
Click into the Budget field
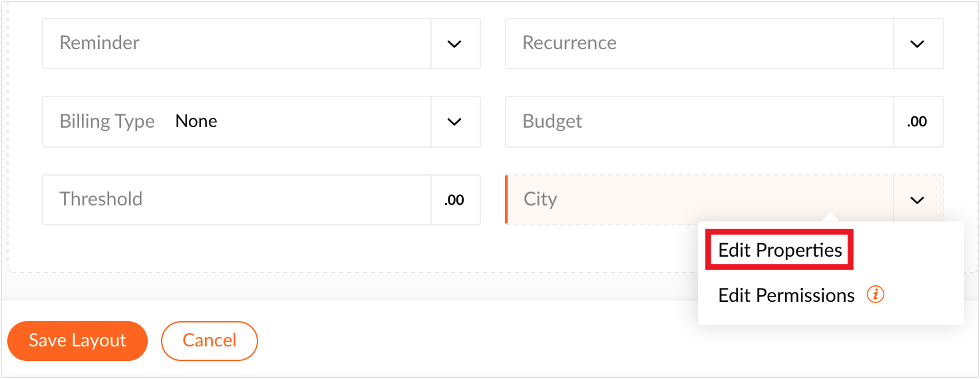pos(699,122)
